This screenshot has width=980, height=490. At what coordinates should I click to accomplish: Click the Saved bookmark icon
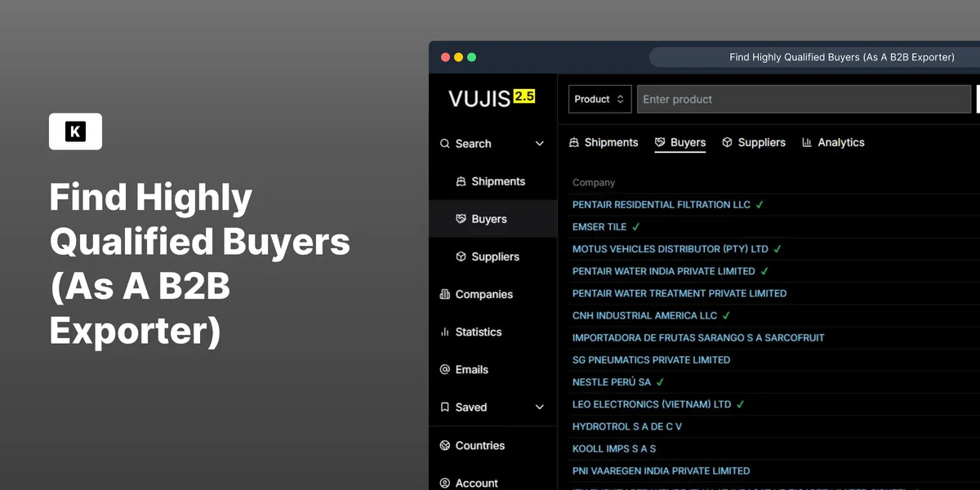point(445,407)
